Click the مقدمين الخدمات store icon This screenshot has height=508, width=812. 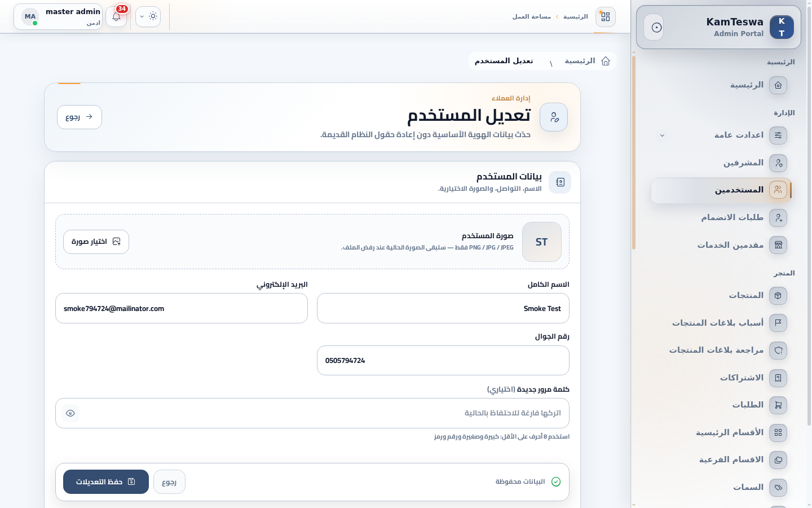click(778, 245)
